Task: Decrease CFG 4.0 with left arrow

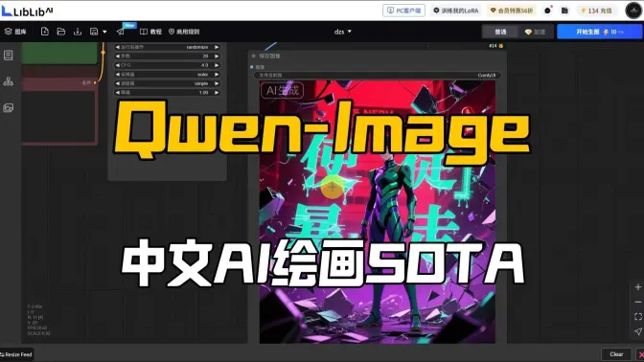Action: point(118,65)
